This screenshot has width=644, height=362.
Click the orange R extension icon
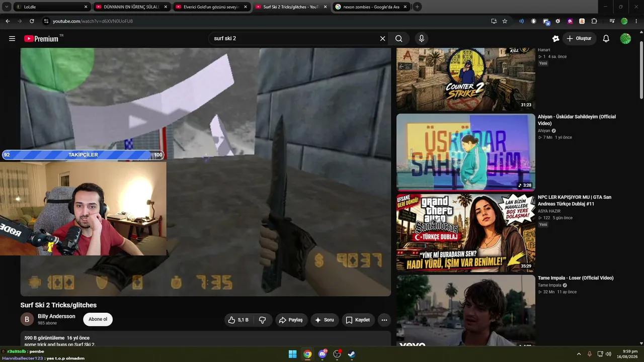[x=582, y=21]
